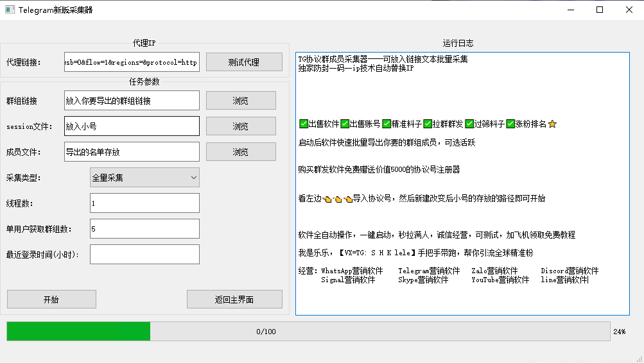Close the Telegram新版采集器 window

point(629,10)
